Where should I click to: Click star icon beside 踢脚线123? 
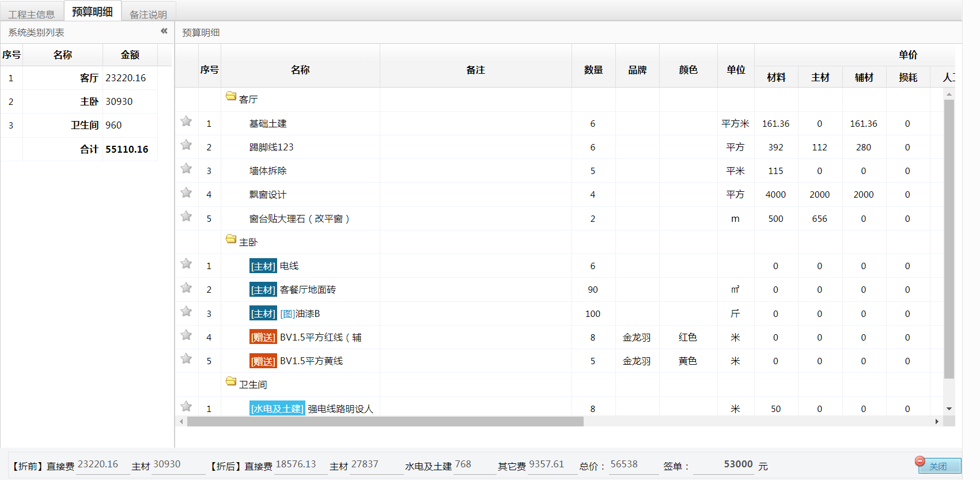186,145
